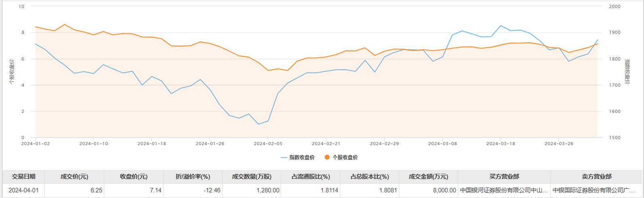Select the 占总股本比(%) column header

tap(369, 177)
